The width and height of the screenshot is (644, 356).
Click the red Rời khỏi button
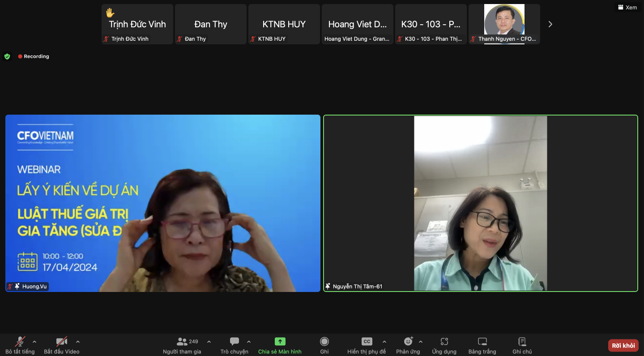coord(623,345)
